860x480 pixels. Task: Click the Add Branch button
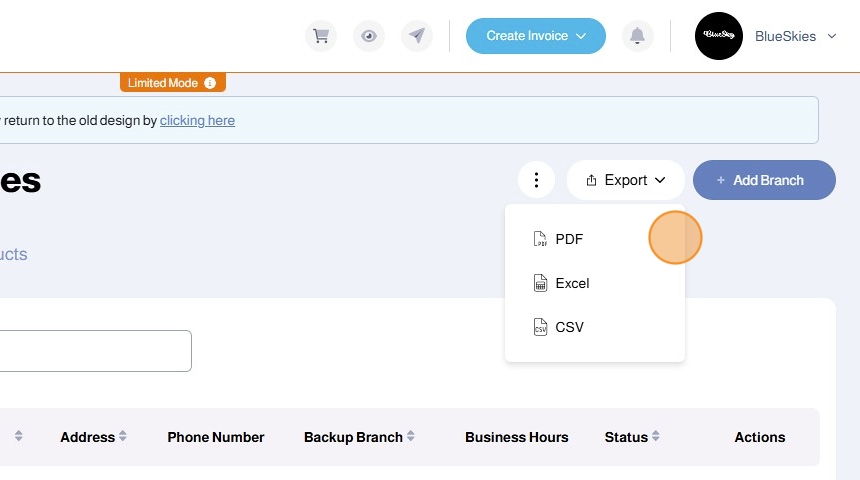[x=764, y=180]
